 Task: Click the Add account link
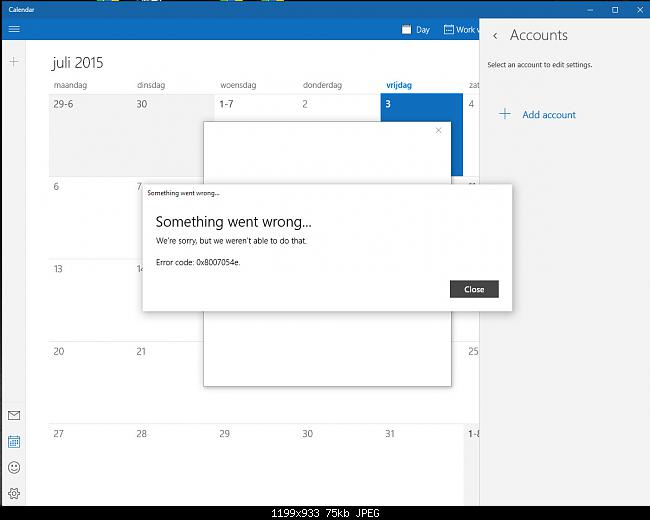point(549,114)
